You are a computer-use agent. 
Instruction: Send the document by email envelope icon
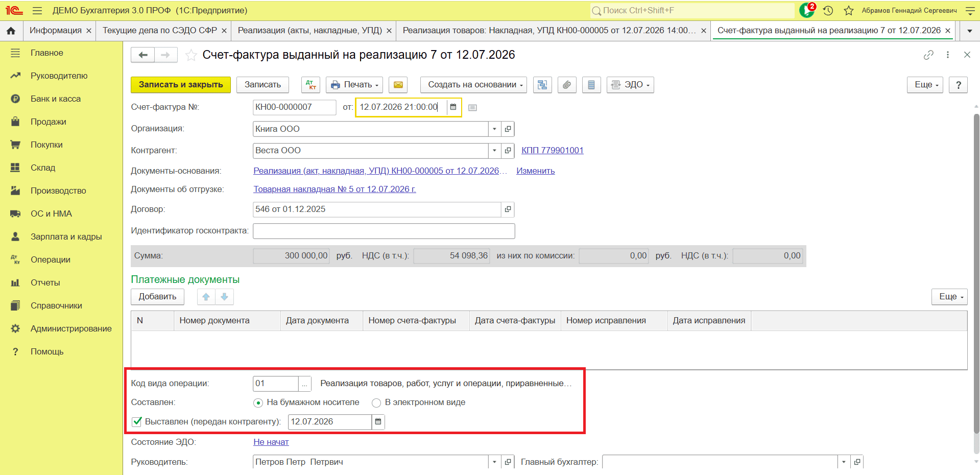398,85
